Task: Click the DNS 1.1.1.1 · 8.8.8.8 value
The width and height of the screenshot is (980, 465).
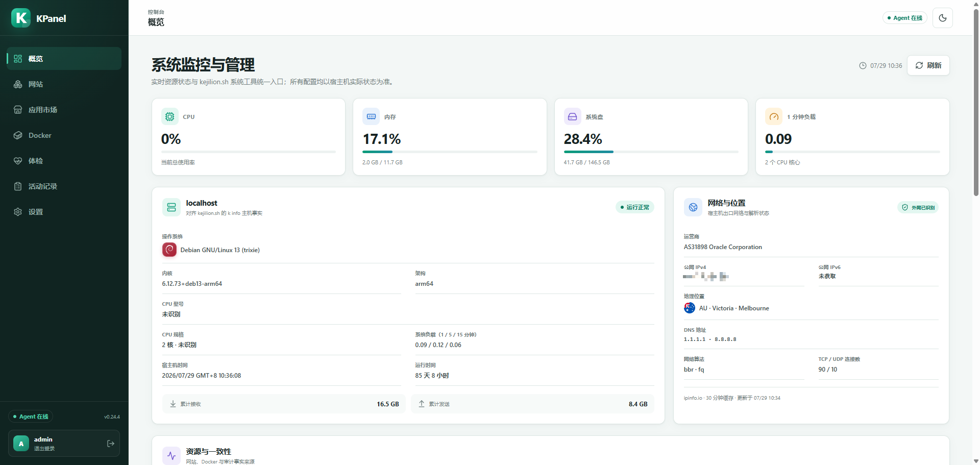Action: [x=710, y=339]
